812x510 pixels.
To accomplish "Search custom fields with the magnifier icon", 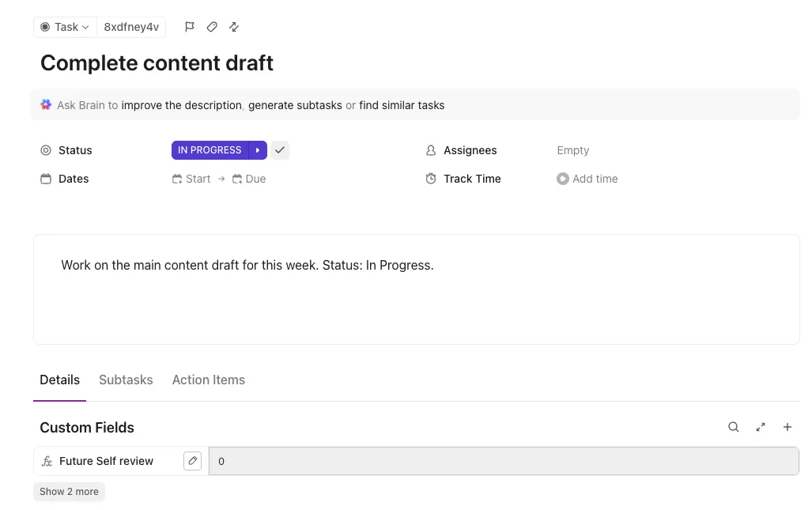I will click(733, 427).
